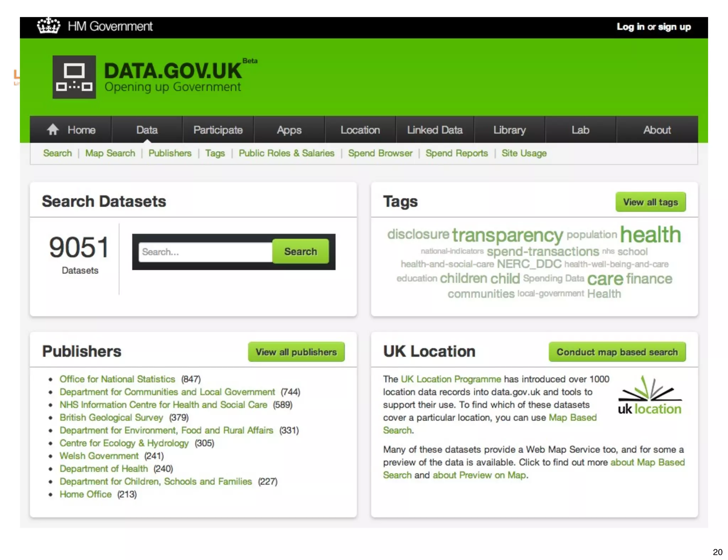Select the transparency tag
Viewport: 728px width, 560px height.
tap(507, 235)
